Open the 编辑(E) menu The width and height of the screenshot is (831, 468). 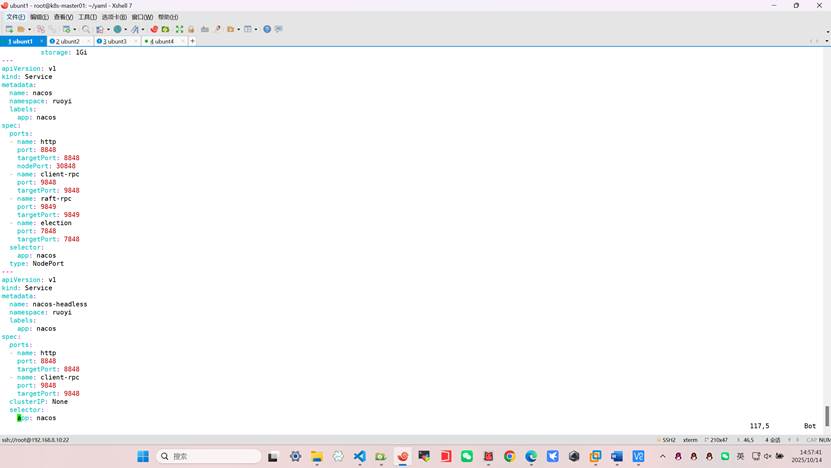tap(39, 17)
